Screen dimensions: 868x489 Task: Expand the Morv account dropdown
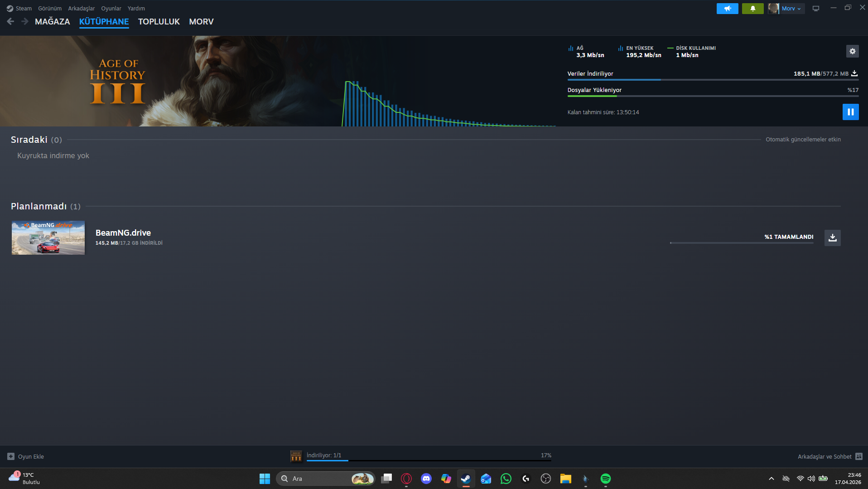[792, 8]
